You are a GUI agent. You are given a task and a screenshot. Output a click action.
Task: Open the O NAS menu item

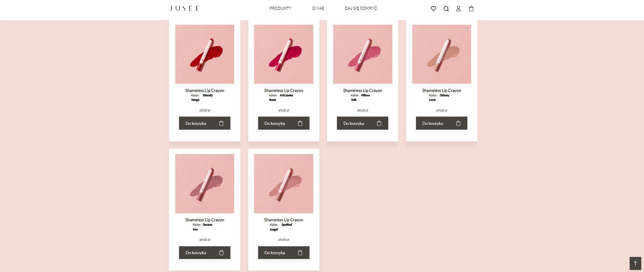pos(318,8)
